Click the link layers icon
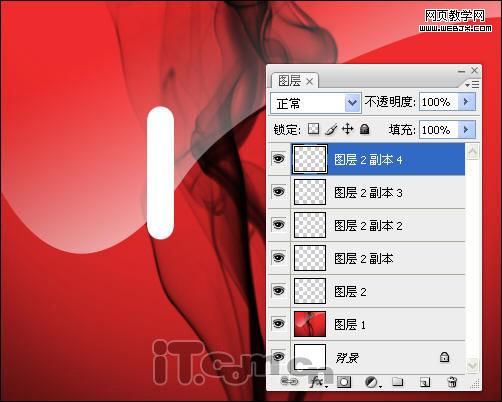This screenshot has height=402, width=502. (289, 382)
